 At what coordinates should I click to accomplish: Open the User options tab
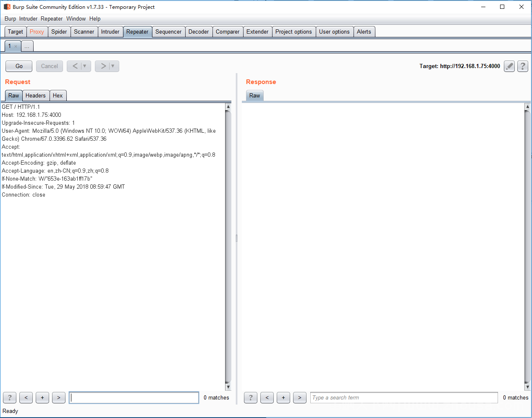(x=334, y=32)
